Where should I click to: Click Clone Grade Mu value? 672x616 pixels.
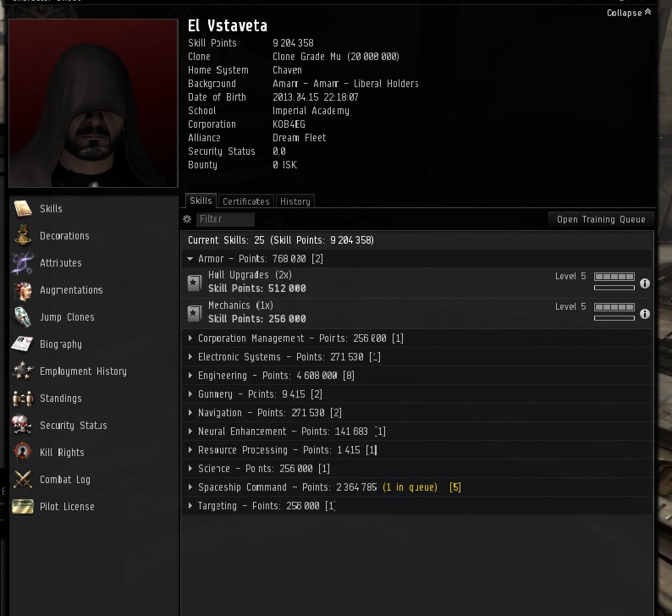point(335,57)
